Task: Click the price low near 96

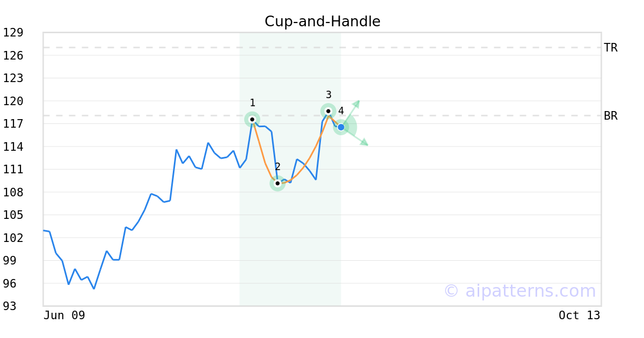Action: point(94,289)
